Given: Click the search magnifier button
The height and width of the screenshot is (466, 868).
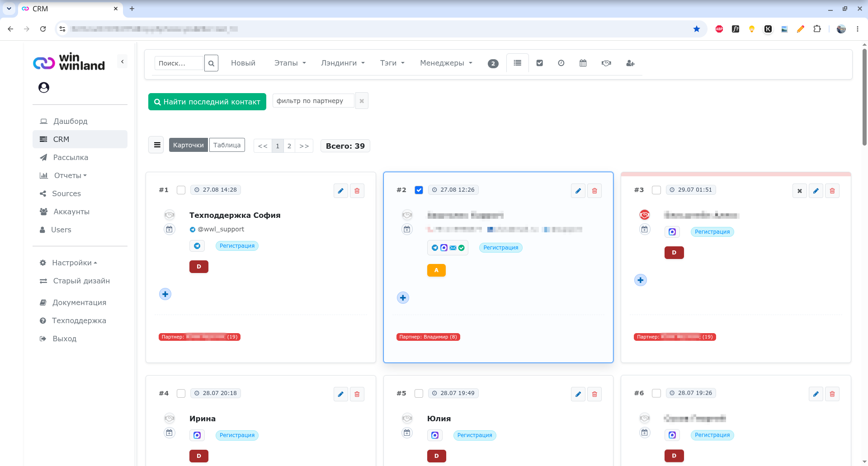Looking at the screenshot, I should pos(211,63).
